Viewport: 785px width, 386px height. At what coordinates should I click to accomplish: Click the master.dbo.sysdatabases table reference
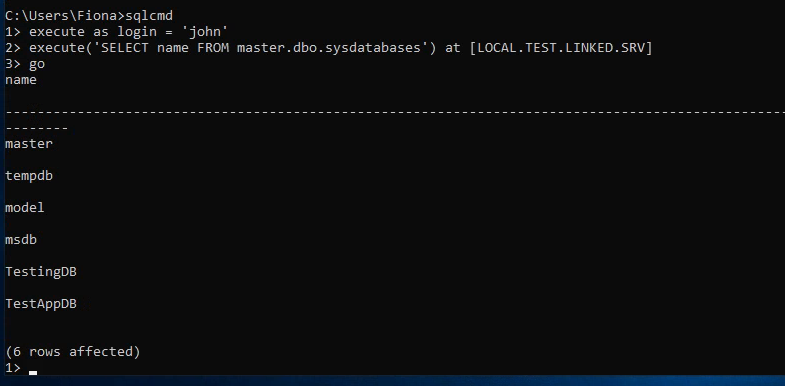[328, 48]
